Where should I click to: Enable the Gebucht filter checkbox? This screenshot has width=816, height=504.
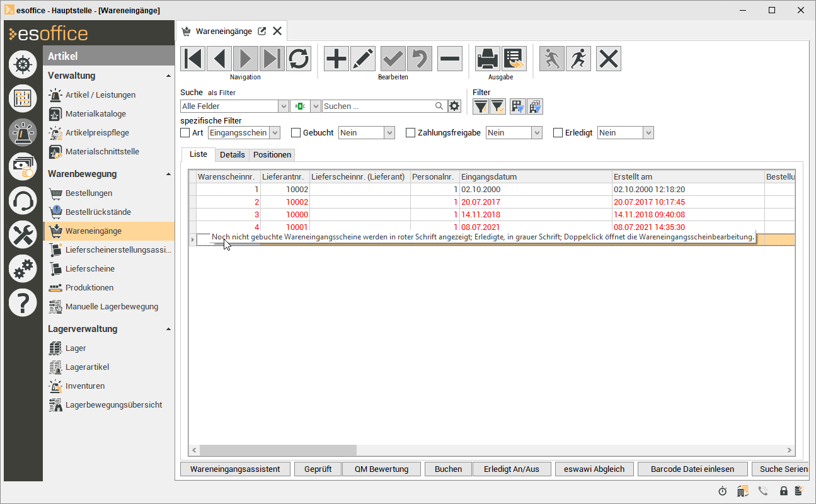click(296, 133)
